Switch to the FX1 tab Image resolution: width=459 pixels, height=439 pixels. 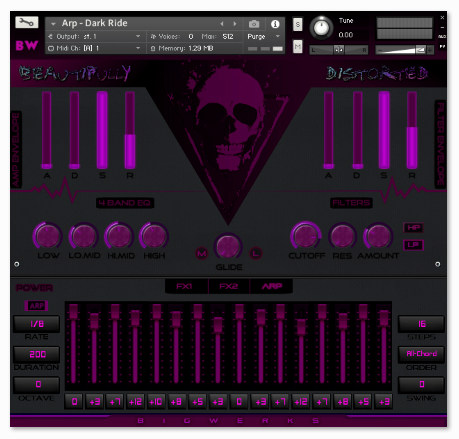pyautogui.click(x=184, y=286)
